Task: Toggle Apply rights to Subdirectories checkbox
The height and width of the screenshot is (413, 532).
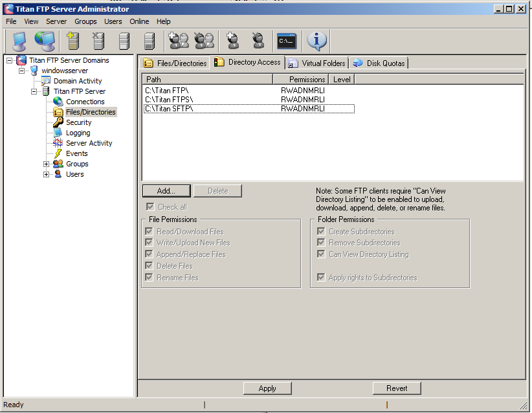Action: (321, 277)
